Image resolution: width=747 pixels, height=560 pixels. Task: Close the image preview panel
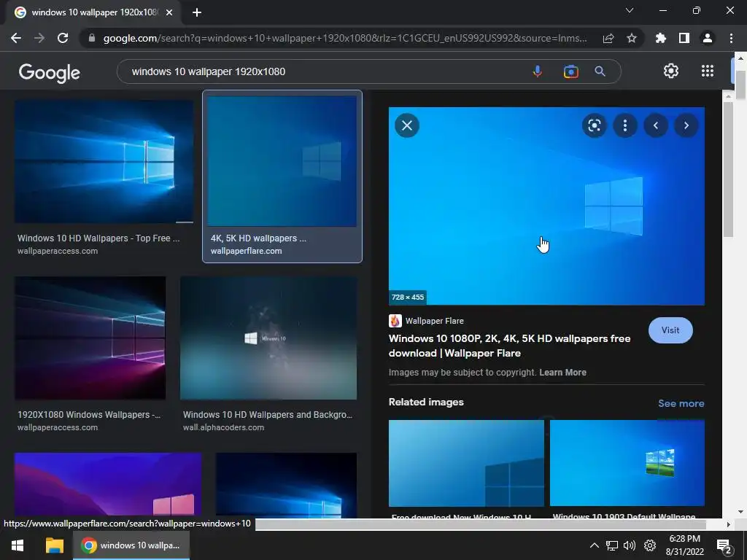click(x=407, y=125)
